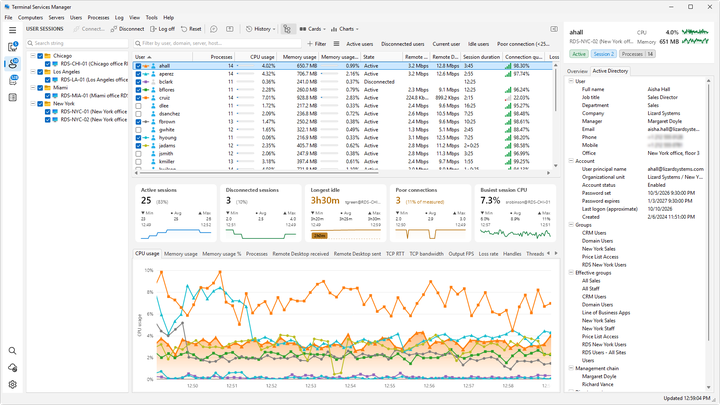This screenshot has height=405, width=720.
Task: Collapse the Account section
Action: pyautogui.click(x=571, y=161)
